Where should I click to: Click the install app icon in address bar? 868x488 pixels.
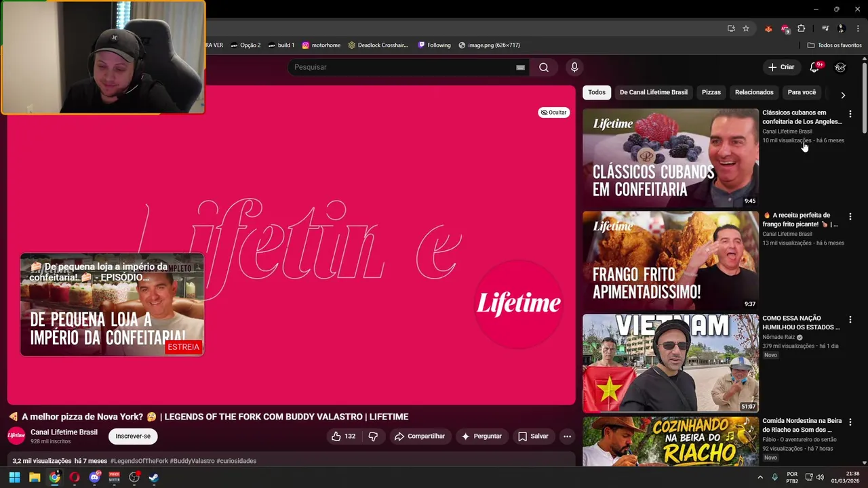tap(731, 28)
